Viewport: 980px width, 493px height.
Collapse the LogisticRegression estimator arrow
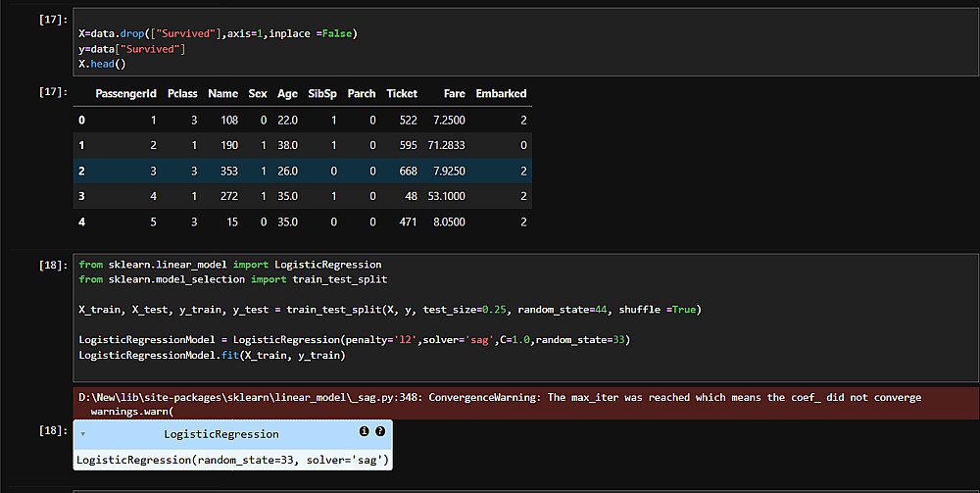pyautogui.click(x=83, y=433)
